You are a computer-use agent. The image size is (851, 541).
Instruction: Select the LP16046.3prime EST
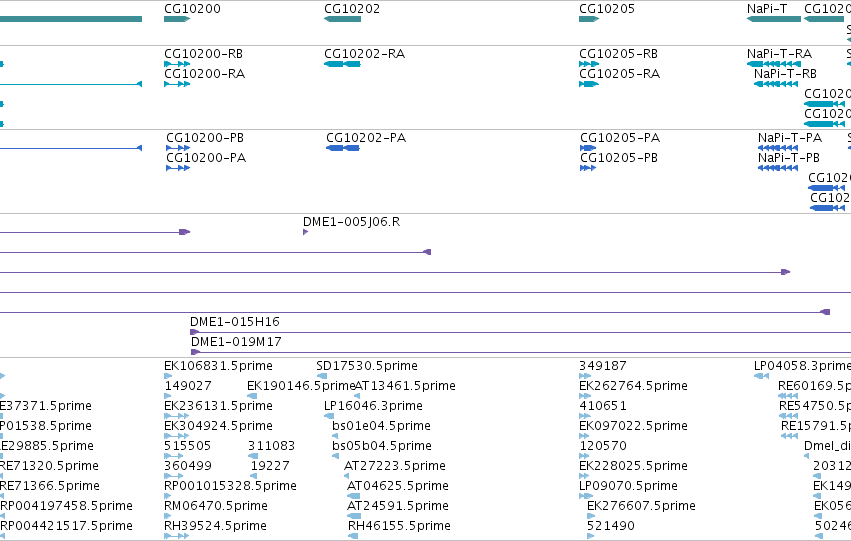(x=329, y=416)
